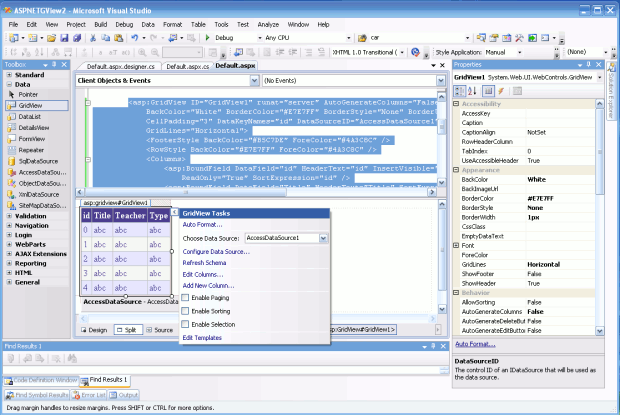The width and height of the screenshot is (620, 415).
Task: Switch to Design view button
Action: coord(97,329)
